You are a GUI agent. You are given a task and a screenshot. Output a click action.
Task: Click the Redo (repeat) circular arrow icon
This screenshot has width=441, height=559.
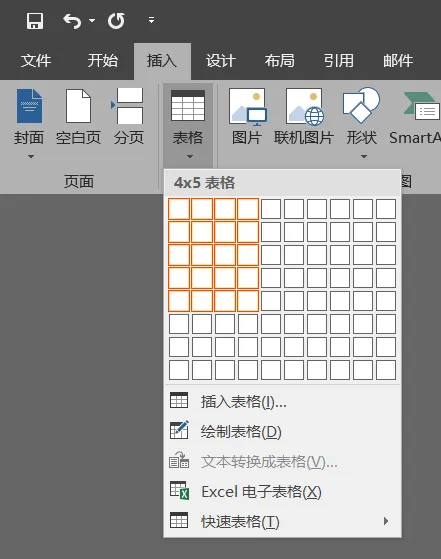(x=116, y=21)
